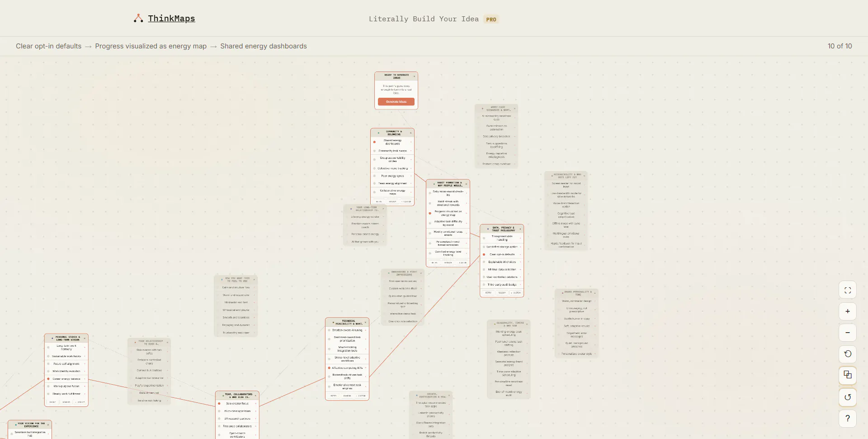Select the Daily micro-mood check-ins dot

(x=430, y=193)
